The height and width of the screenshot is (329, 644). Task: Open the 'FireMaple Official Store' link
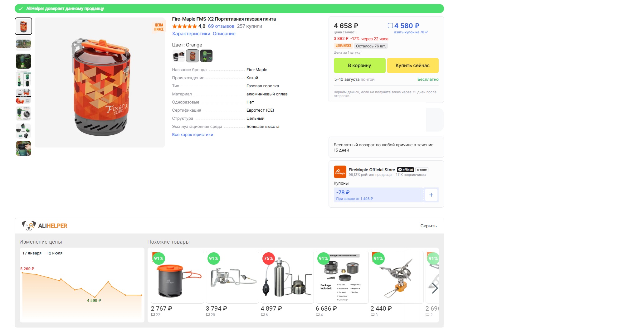(x=372, y=170)
